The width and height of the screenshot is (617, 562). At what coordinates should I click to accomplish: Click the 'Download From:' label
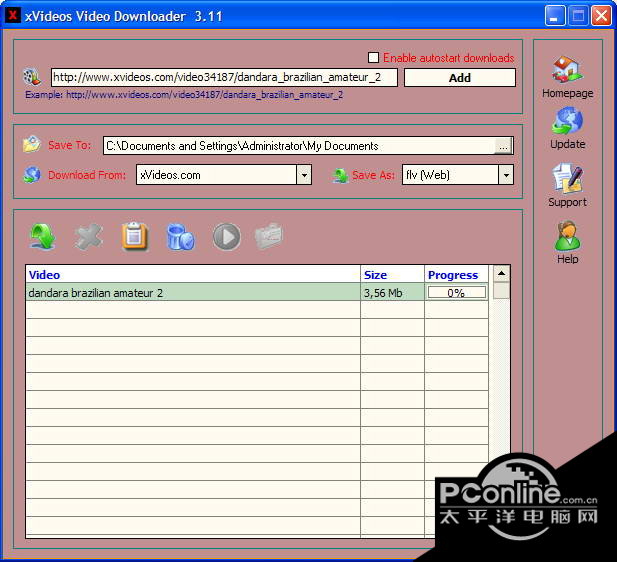click(x=87, y=175)
